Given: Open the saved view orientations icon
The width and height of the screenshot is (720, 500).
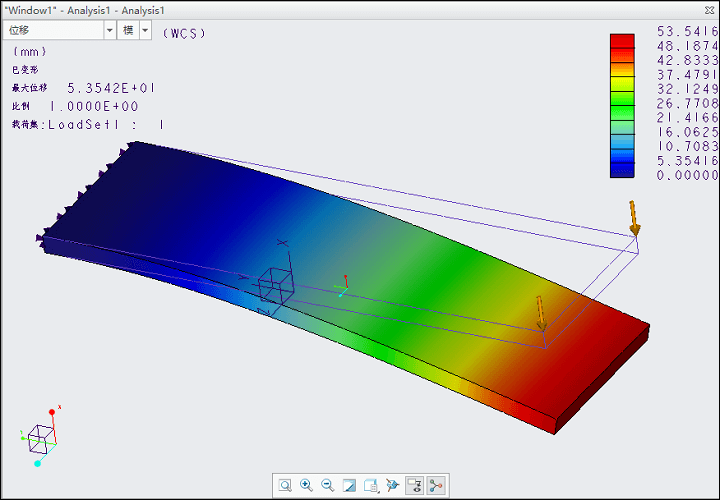Looking at the screenshot, I should (370, 485).
